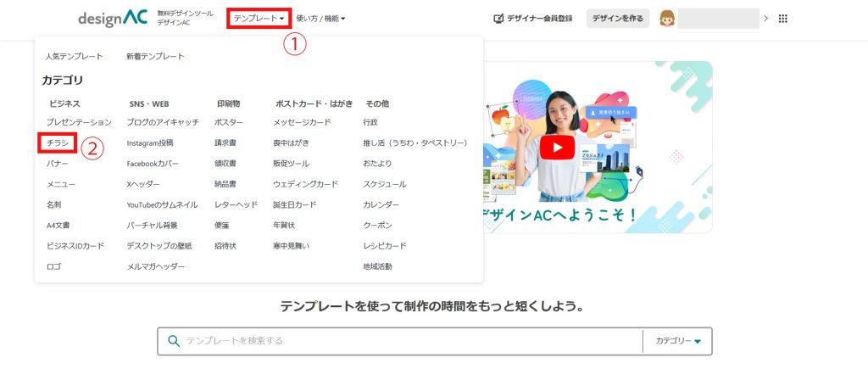Click into the template search field
Screen dimensions: 868x380
click(x=407, y=341)
